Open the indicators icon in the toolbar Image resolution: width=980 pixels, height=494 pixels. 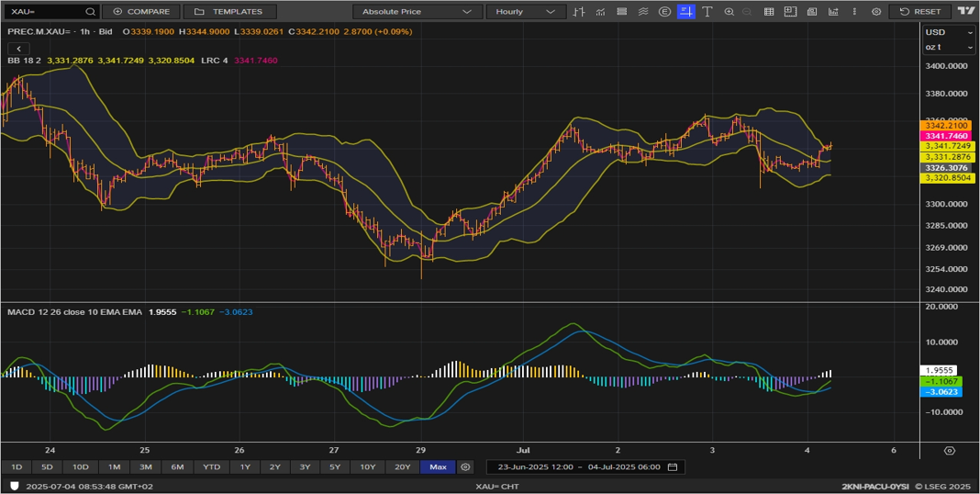[x=601, y=11]
